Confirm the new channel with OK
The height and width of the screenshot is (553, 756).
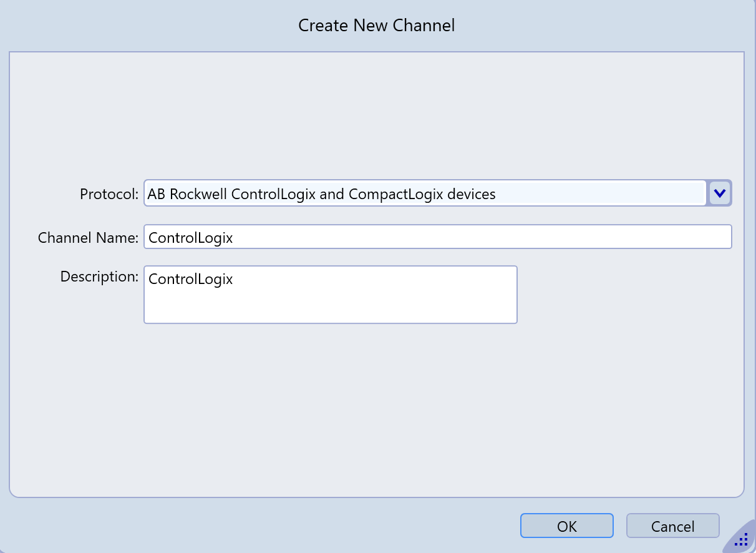pos(566,526)
